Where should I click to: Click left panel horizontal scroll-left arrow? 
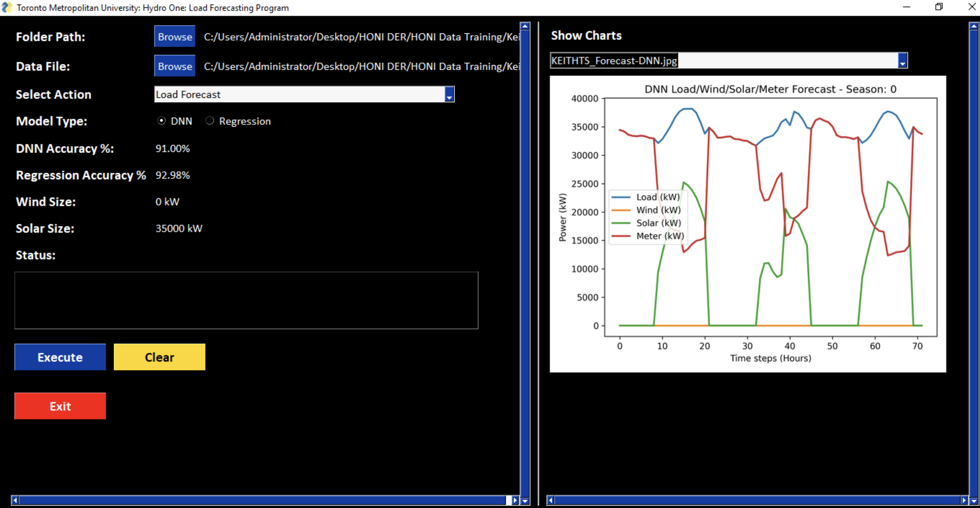[15, 500]
